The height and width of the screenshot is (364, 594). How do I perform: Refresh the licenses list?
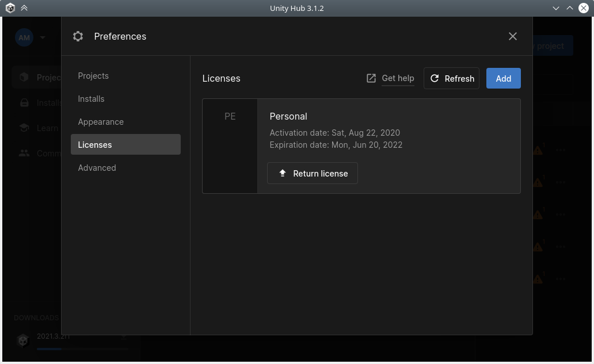451,78
